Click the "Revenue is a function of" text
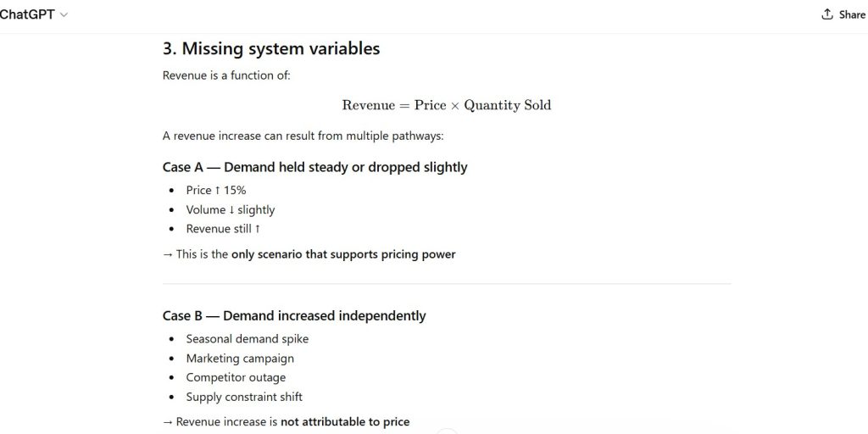This screenshot has width=868, height=434. pyautogui.click(x=226, y=75)
